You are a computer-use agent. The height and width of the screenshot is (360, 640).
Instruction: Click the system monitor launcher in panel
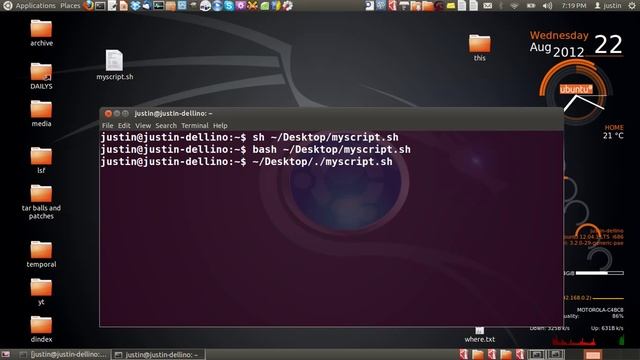158,6
